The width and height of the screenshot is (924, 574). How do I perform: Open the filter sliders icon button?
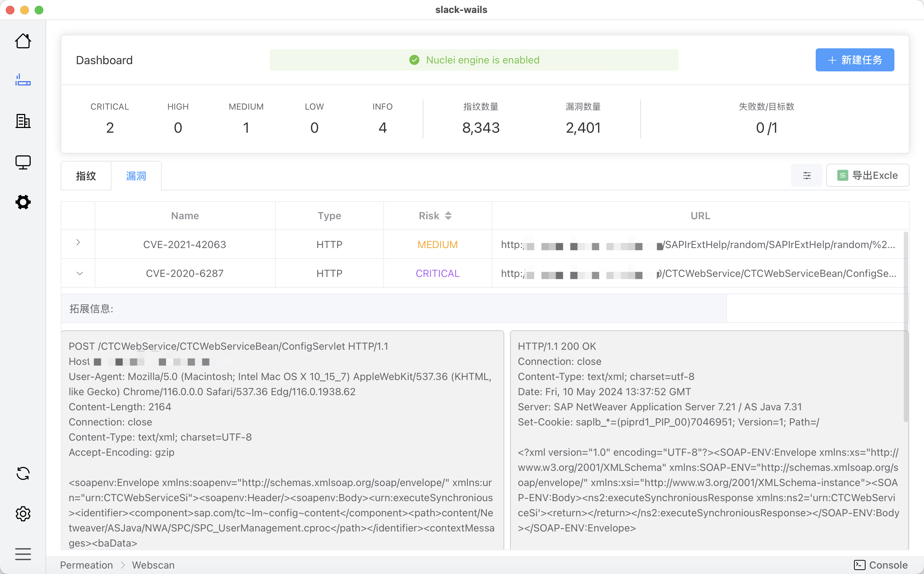point(807,175)
